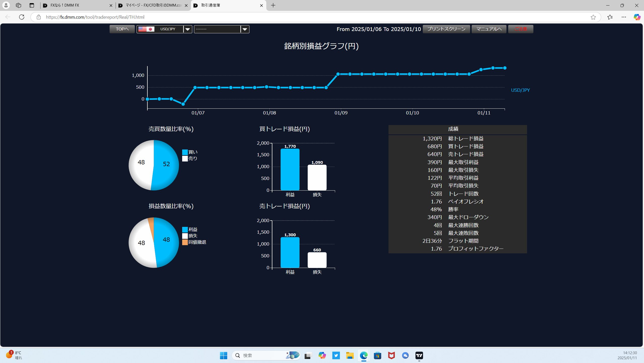The width and height of the screenshot is (644, 363).
Task: Click the browser address bar URL
Action: click(95, 17)
